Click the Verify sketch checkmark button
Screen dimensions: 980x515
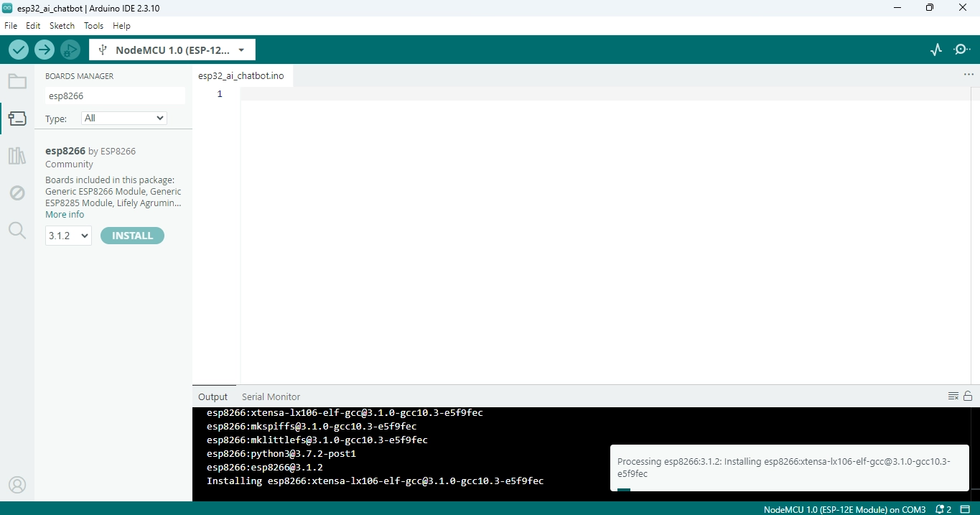tap(19, 50)
